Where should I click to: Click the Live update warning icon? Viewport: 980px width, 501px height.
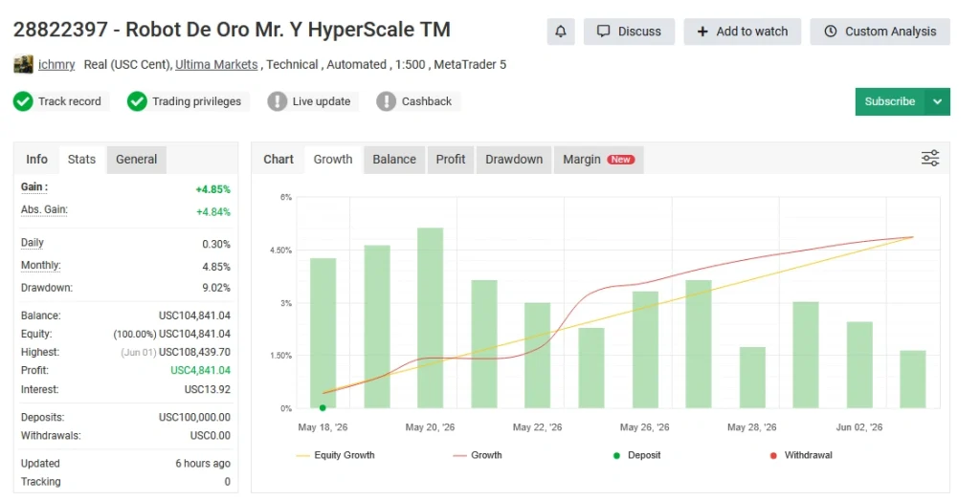click(x=277, y=101)
